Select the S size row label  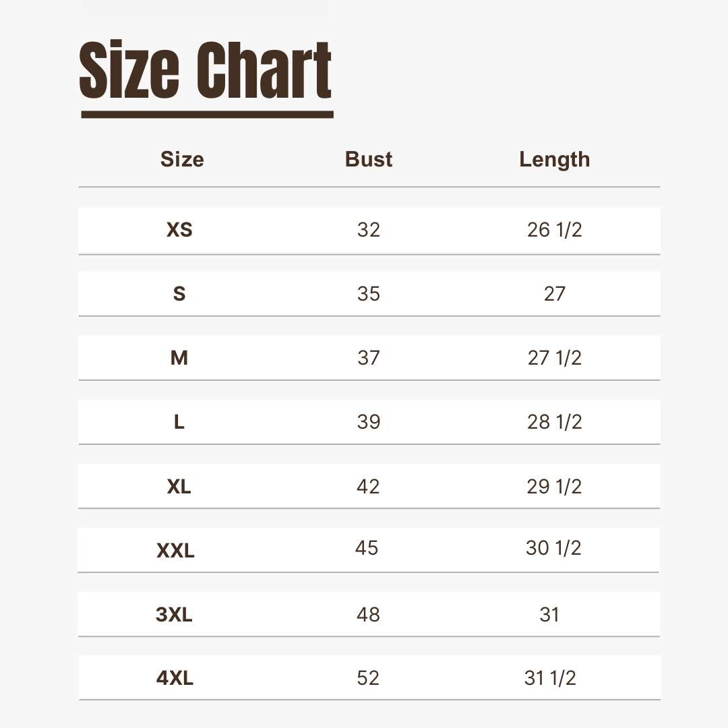[x=179, y=294]
